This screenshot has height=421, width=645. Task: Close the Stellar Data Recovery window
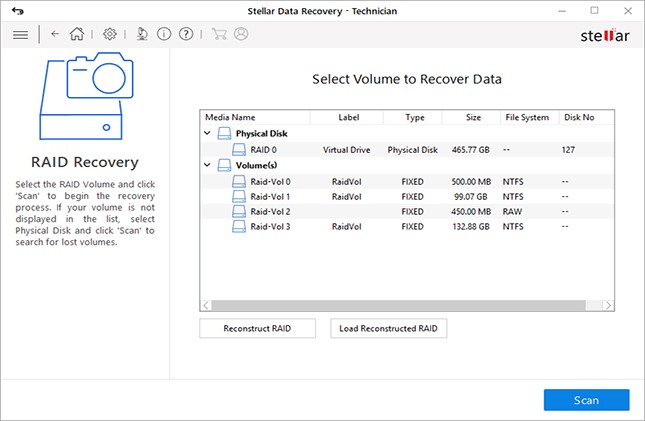coord(628,11)
